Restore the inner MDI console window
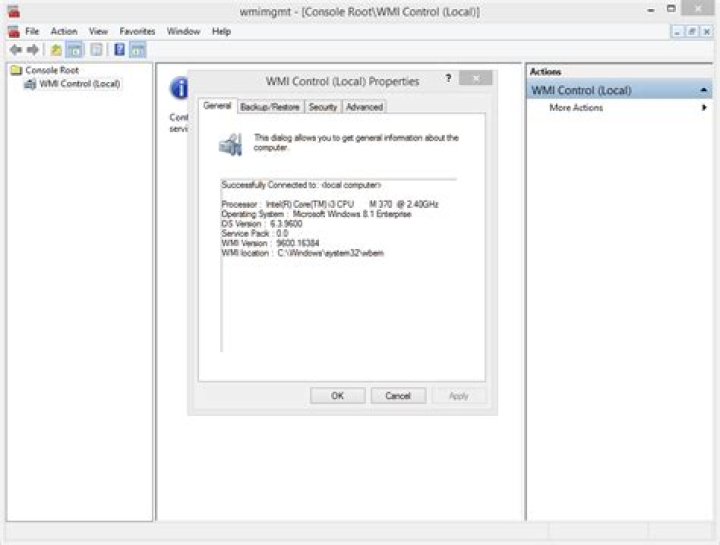The height and width of the screenshot is (545, 720). (x=692, y=31)
